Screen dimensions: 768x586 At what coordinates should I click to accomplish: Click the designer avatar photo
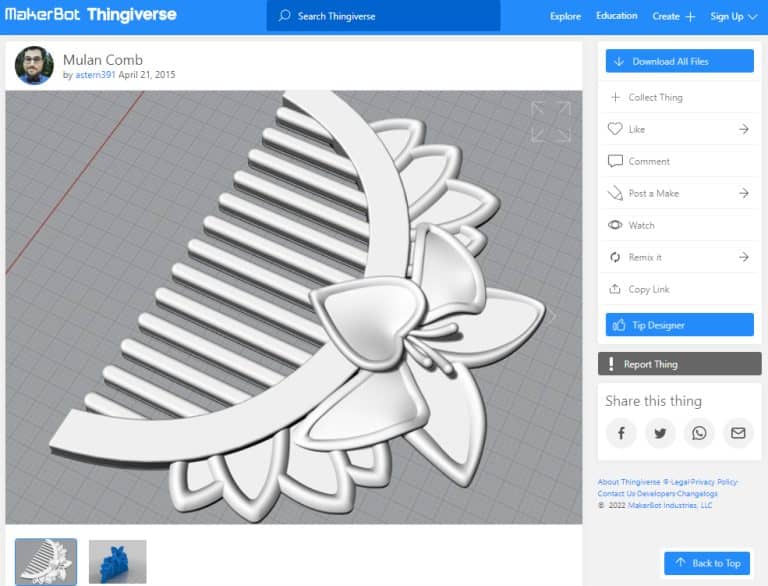34,65
